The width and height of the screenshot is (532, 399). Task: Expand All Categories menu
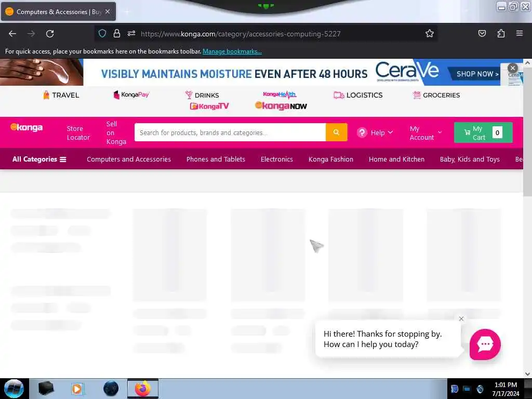pos(39,159)
